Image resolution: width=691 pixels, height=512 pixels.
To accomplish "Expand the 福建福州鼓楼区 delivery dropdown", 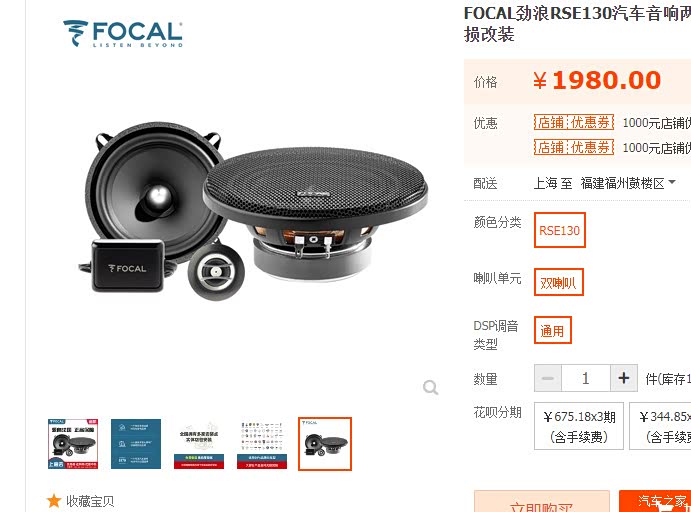I will coord(628,183).
